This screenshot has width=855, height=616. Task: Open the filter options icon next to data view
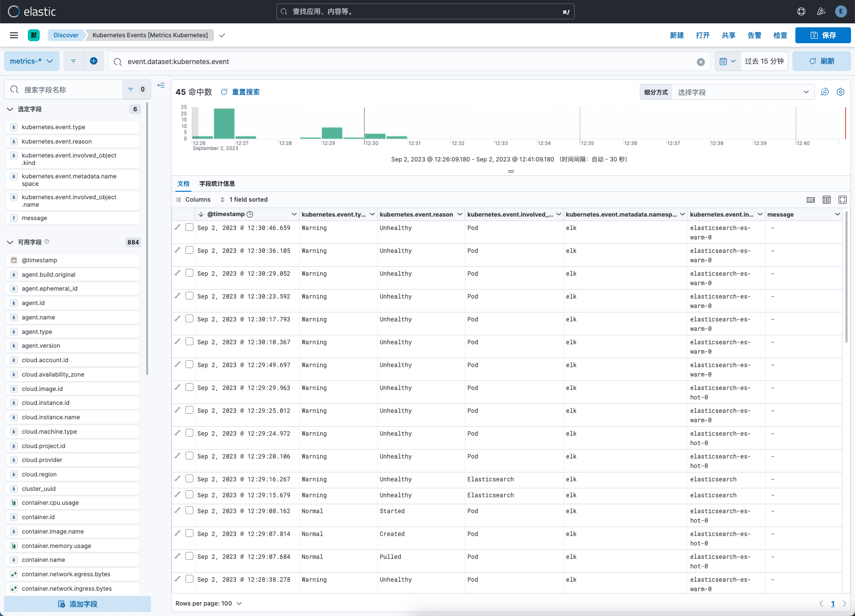pyautogui.click(x=74, y=61)
